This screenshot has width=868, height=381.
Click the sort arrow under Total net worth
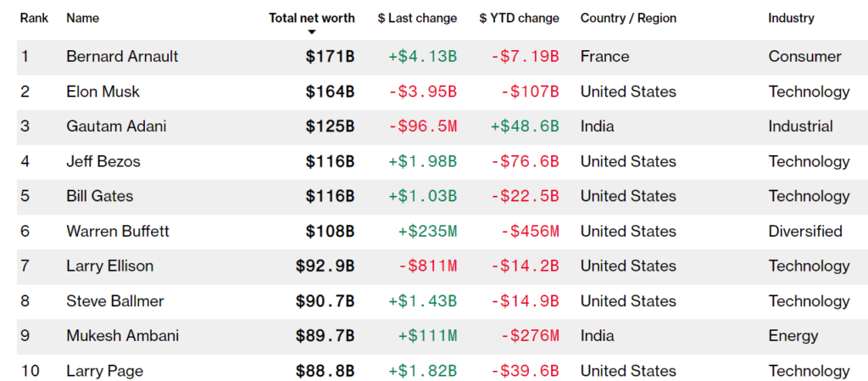[312, 32]
